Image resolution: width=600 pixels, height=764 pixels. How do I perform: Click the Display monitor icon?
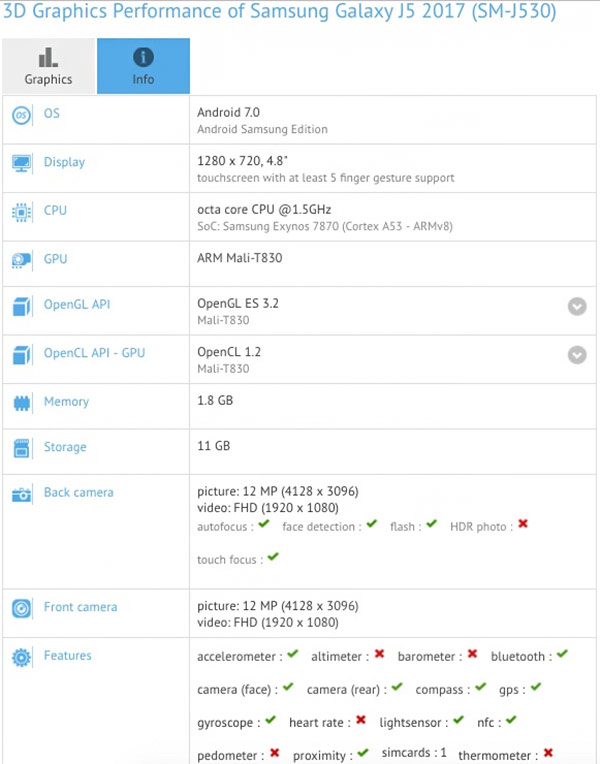pos(21,163)
